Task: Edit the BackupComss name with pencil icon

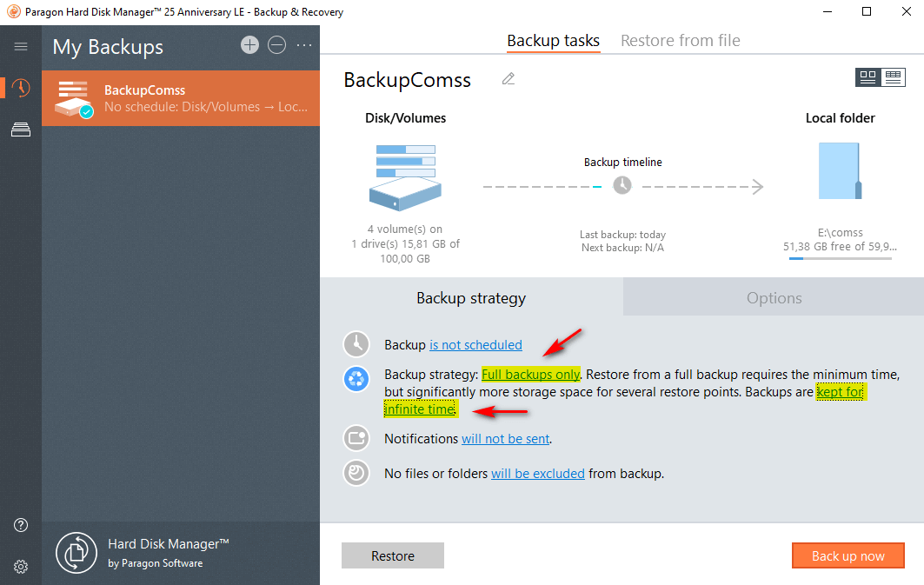Action: 509,79
